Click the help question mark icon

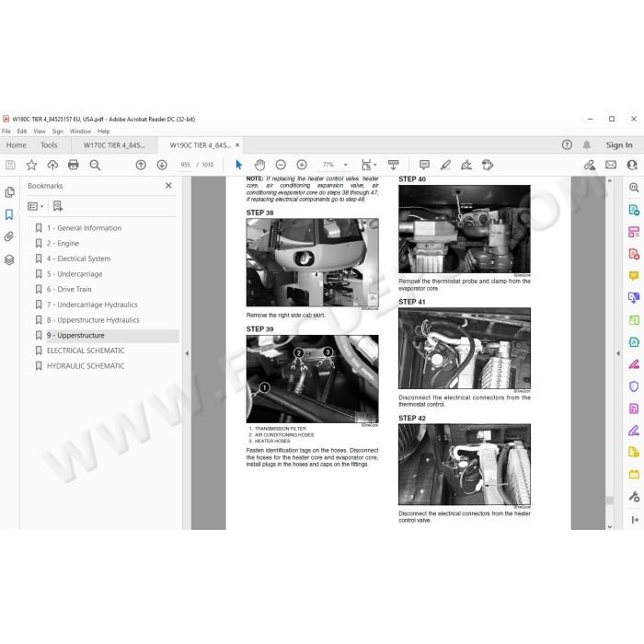click(x=567, y=144)
